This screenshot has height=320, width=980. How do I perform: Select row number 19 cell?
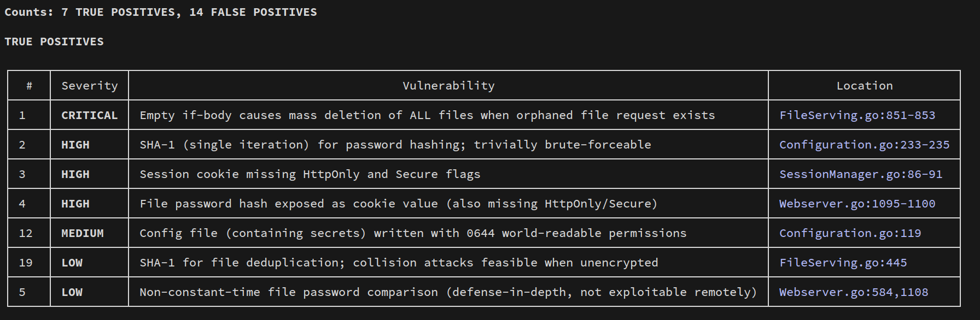click(26, 263)
